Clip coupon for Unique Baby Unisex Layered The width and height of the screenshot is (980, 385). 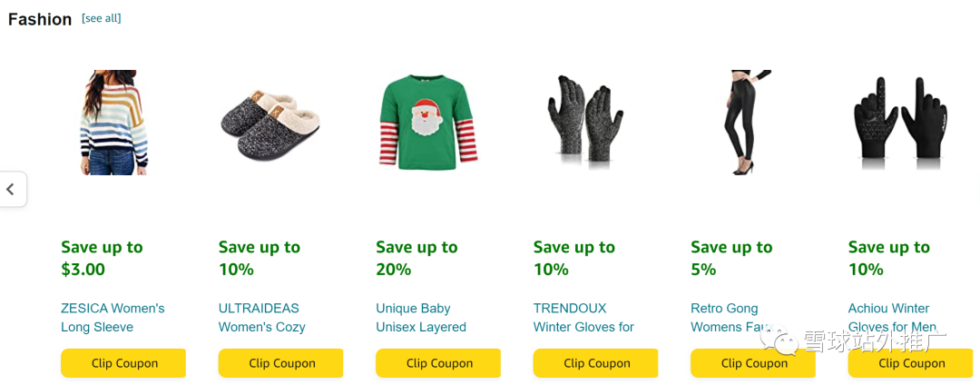click(x=439, y=363)
